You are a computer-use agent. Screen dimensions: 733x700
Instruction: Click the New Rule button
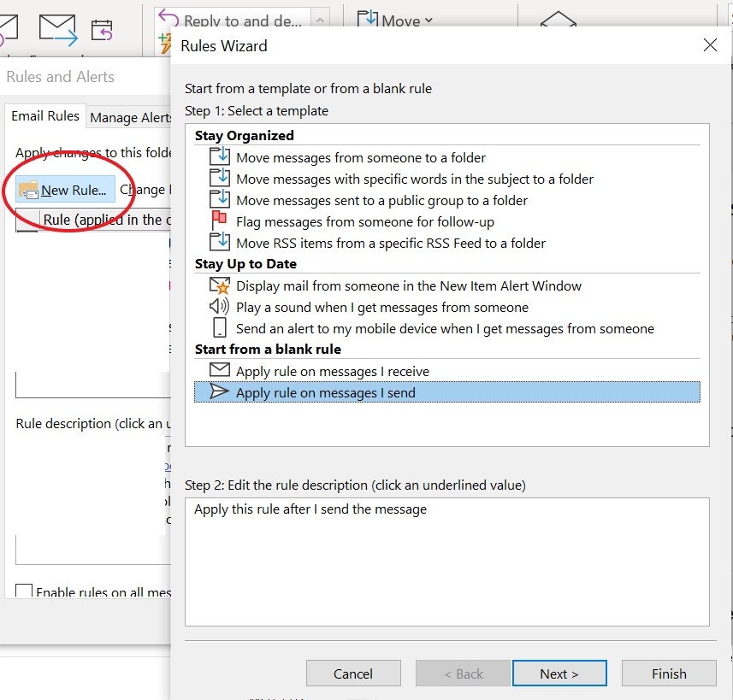point(63,189)
